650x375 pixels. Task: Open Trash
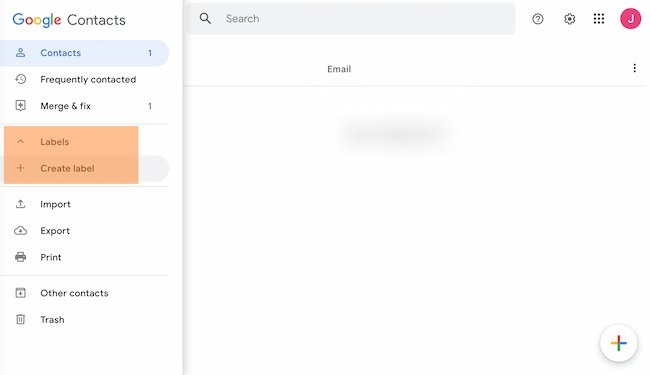click(x=85, y=320)
